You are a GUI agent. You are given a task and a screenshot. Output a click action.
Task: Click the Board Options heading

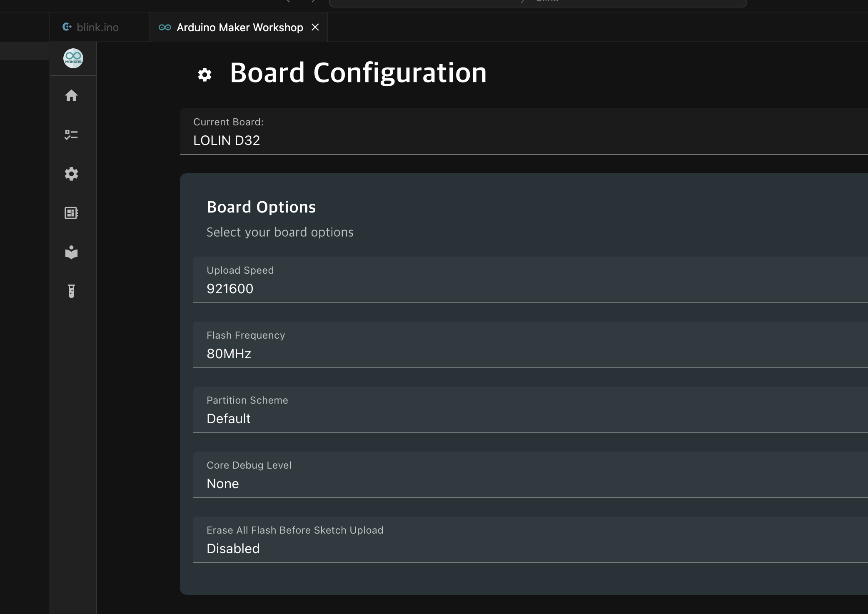(261, 207)
